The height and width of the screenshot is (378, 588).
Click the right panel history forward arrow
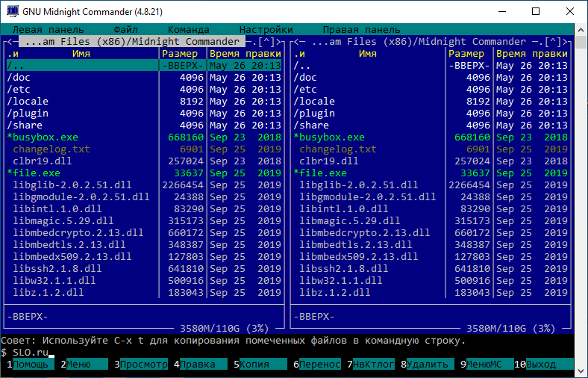pos(565,42)
